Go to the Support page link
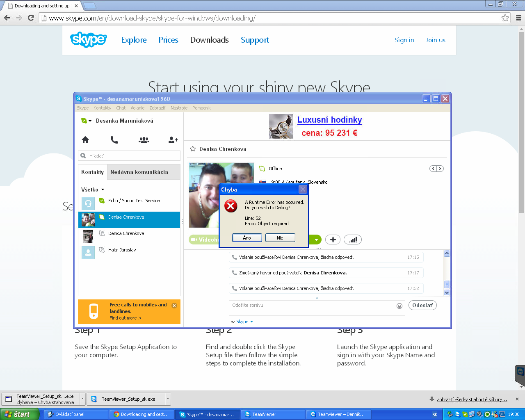This screenshot has height=420, width=525. [255, 40]
